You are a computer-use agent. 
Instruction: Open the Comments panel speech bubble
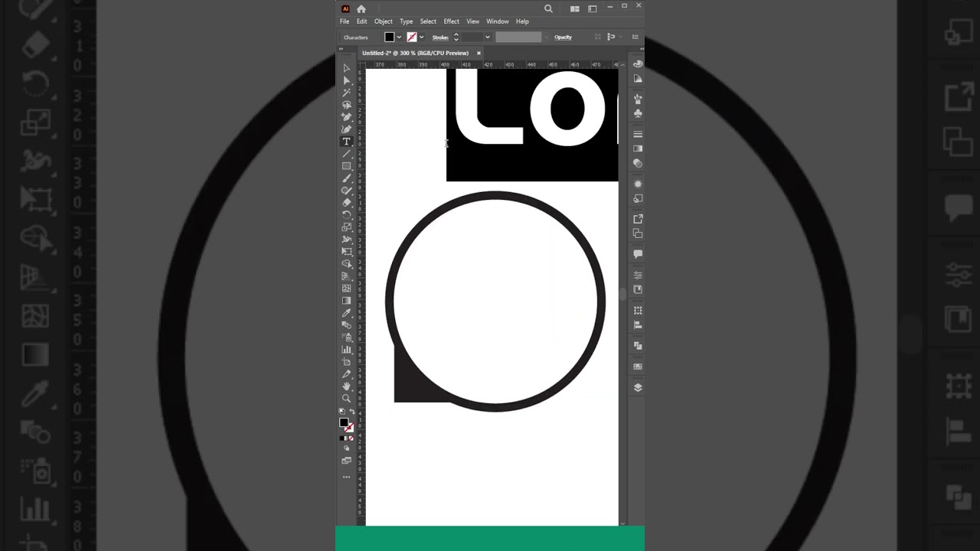[x=638, y=254]
